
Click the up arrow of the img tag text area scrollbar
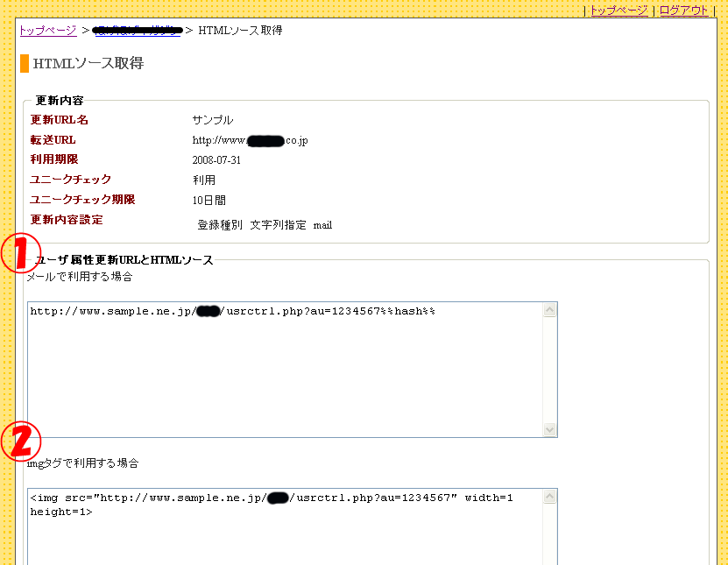click(549, 497)
